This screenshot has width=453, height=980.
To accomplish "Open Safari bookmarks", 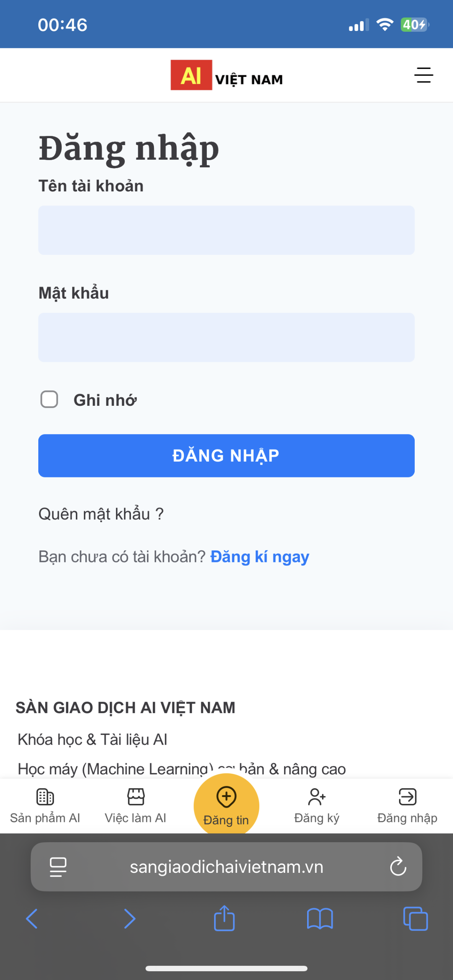I will tap(320, 919).
